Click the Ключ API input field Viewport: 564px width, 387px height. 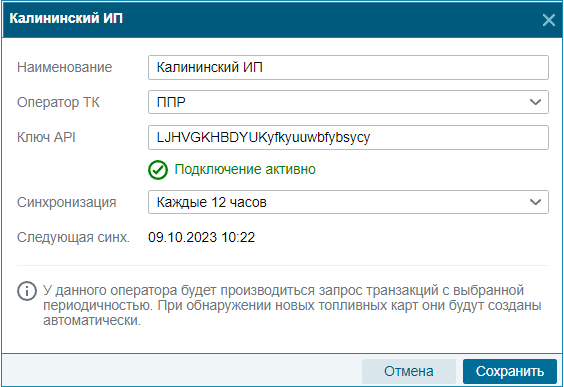(x=348, y=137)
